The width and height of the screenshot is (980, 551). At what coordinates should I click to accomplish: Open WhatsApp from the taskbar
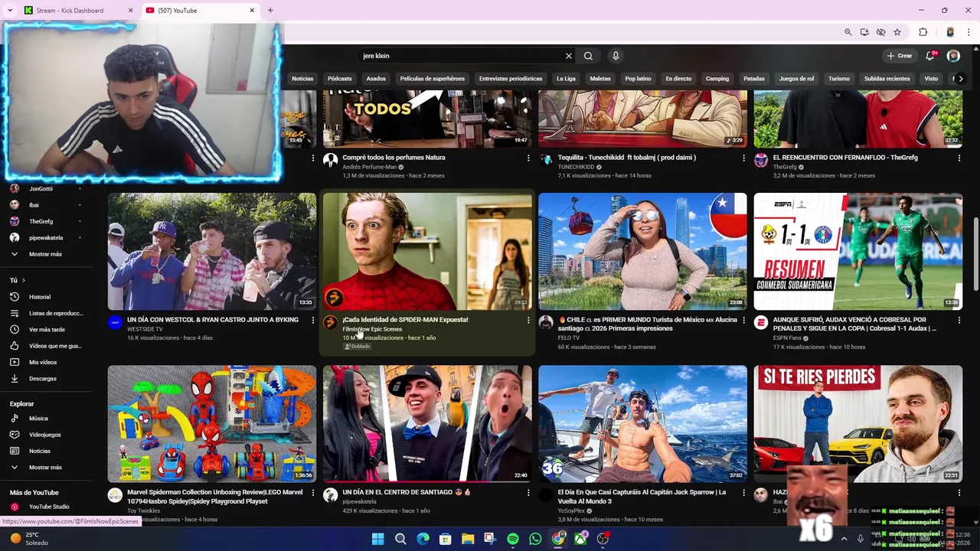(x=535, y=539)
